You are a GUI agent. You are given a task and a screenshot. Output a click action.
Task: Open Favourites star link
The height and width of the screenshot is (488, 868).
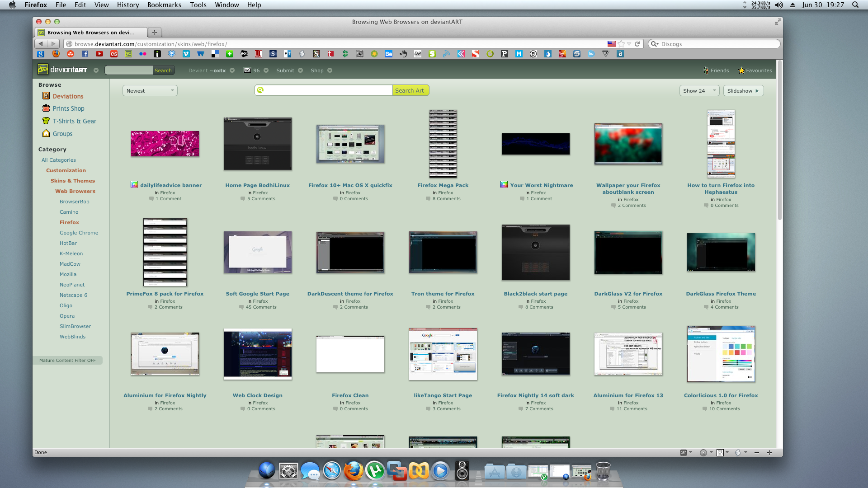point(755,70)
